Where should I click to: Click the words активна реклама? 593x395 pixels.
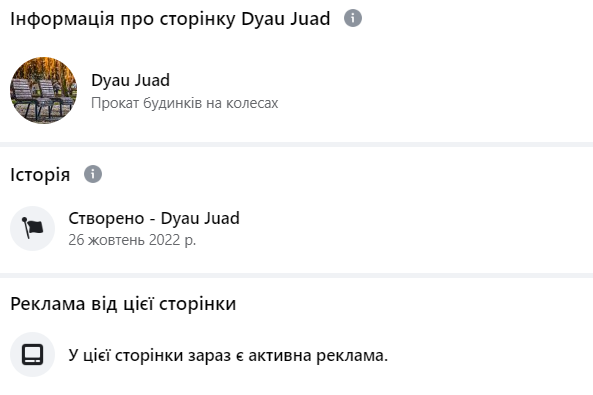point(318,355)
